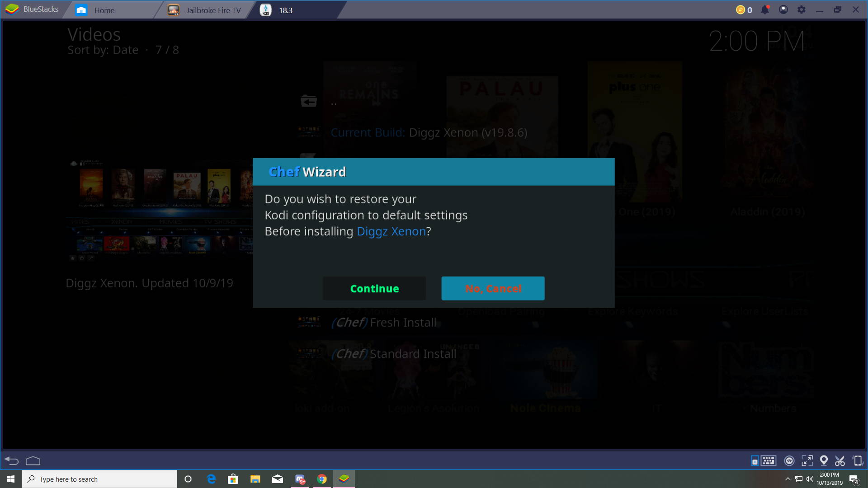Show hidden system tray icons
The width and height of the screenshot is (868, 488).
coord(788,479)
